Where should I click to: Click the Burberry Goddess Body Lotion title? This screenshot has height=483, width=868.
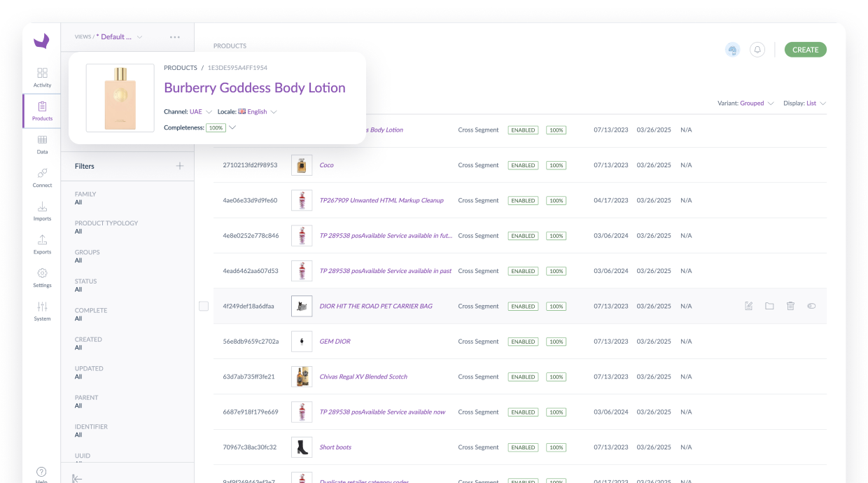[x=255, y=87]
